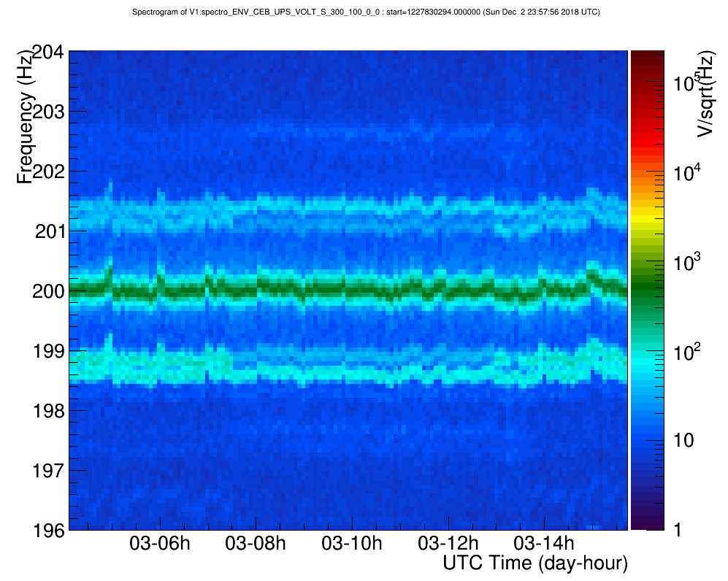Image resolution: width=728 pixels, height=581 pixels.
Task: Click the 03-14h time tick label
Action: pyautogui.click(x=544, y=543)
